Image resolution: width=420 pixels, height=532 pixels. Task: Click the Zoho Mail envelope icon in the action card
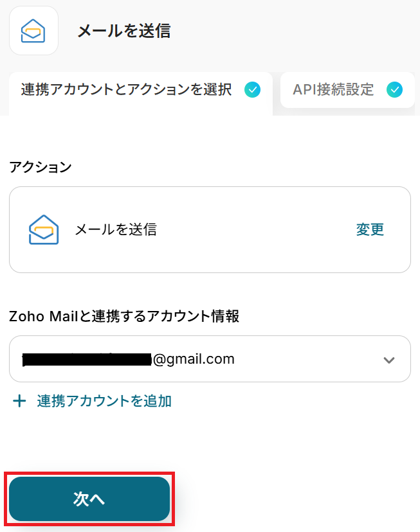[x=44, y=229]
